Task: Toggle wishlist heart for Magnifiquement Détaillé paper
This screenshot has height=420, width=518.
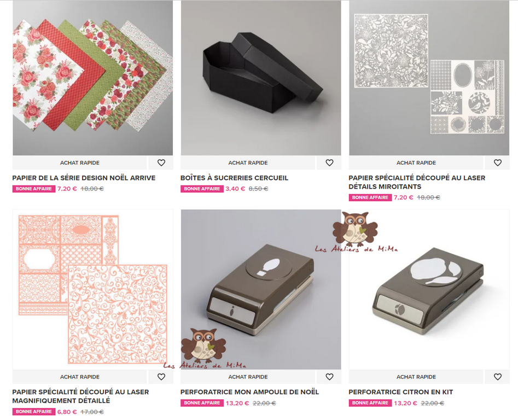Action: [x=161, y=377]
